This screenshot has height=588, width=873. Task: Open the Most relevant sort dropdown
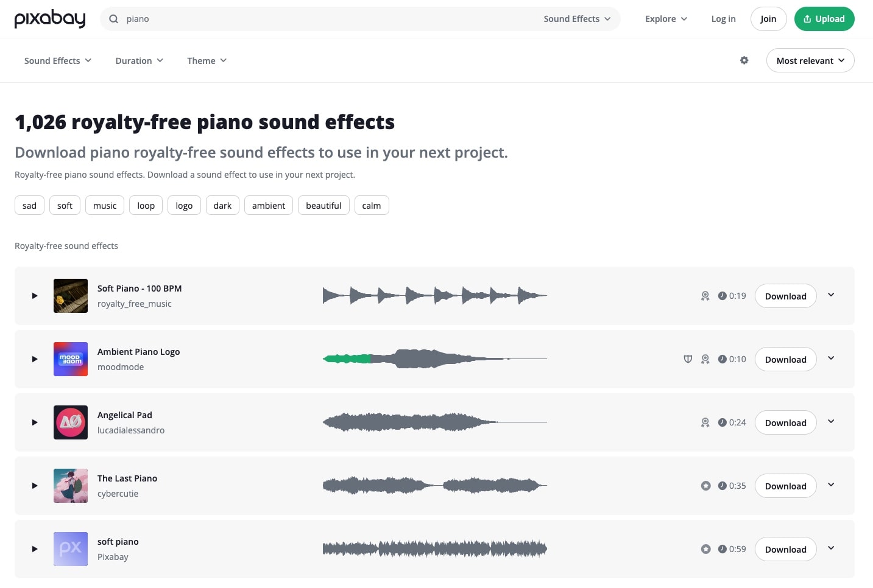pyautogui.click(x=810, y=60)
